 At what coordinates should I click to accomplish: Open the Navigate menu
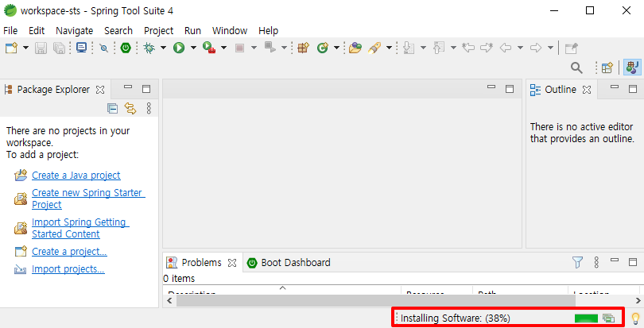pyautogui.click(x=75, y=31)
